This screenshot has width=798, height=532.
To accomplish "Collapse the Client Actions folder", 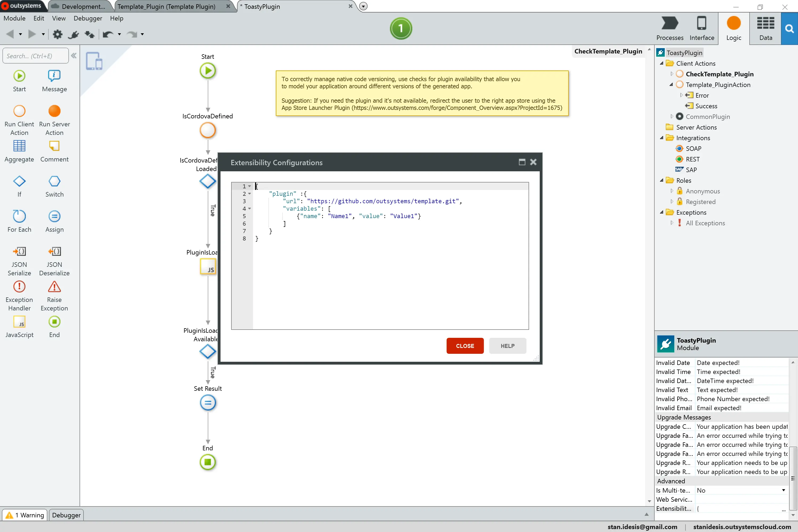I will coord(662,63).
